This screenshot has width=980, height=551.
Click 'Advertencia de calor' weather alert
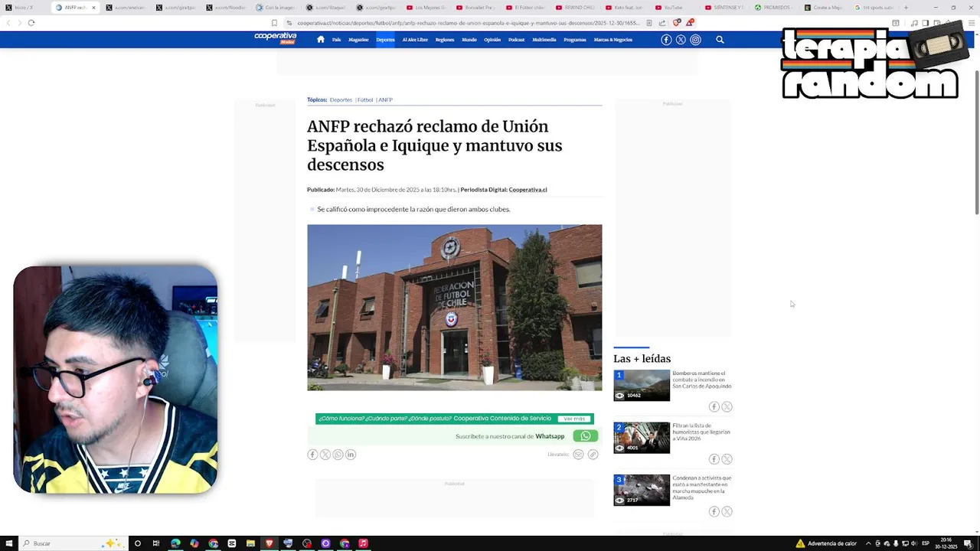coord(826,543)
